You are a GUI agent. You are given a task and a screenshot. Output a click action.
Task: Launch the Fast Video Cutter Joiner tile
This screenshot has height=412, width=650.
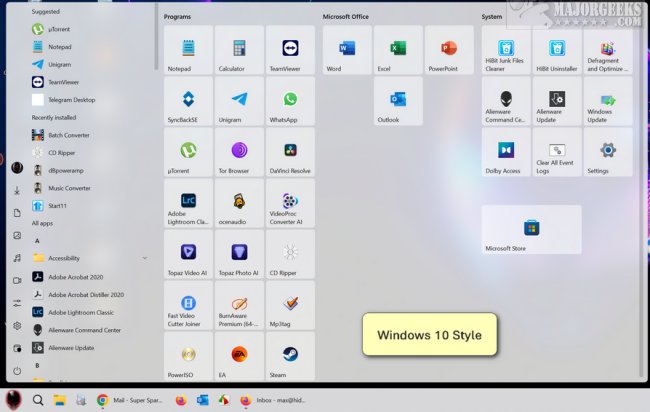(x=188, y=305)
